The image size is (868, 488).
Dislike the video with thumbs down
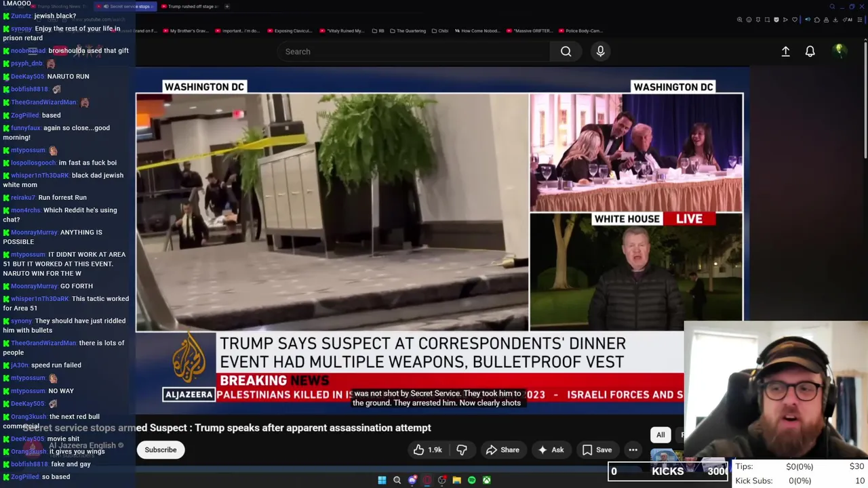click(x=462, y=450)
